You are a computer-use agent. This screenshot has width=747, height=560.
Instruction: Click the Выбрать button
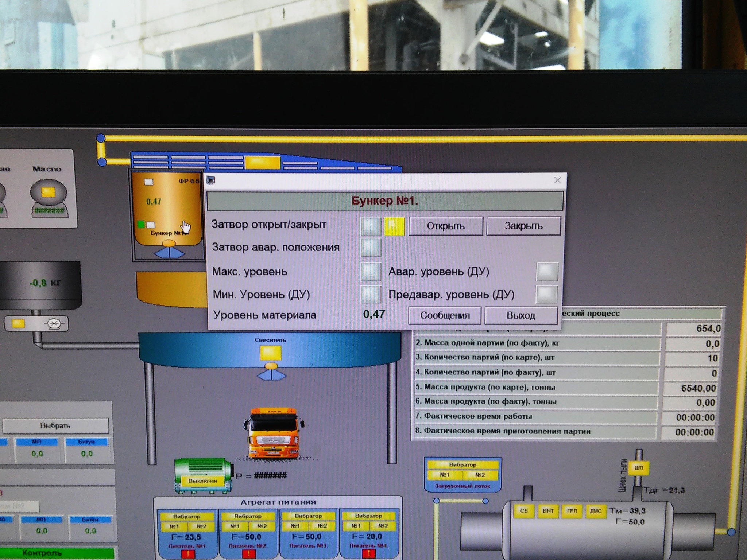55,426
